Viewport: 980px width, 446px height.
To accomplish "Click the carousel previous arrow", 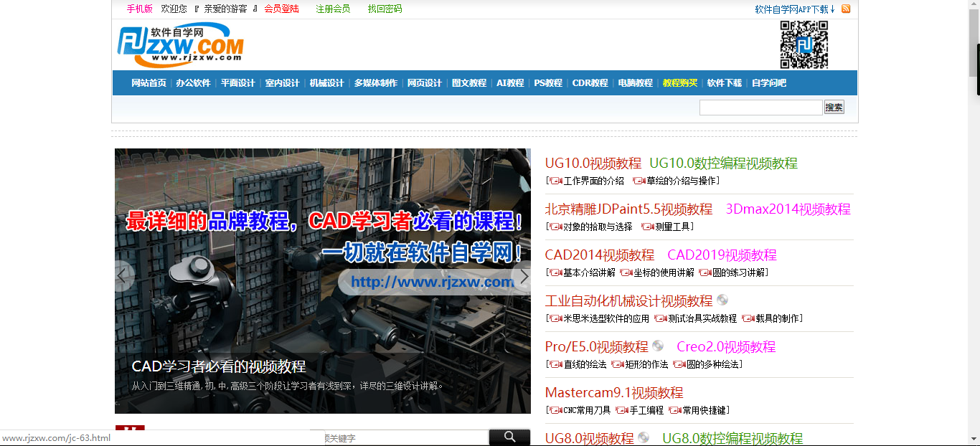I will pos(122,276).
